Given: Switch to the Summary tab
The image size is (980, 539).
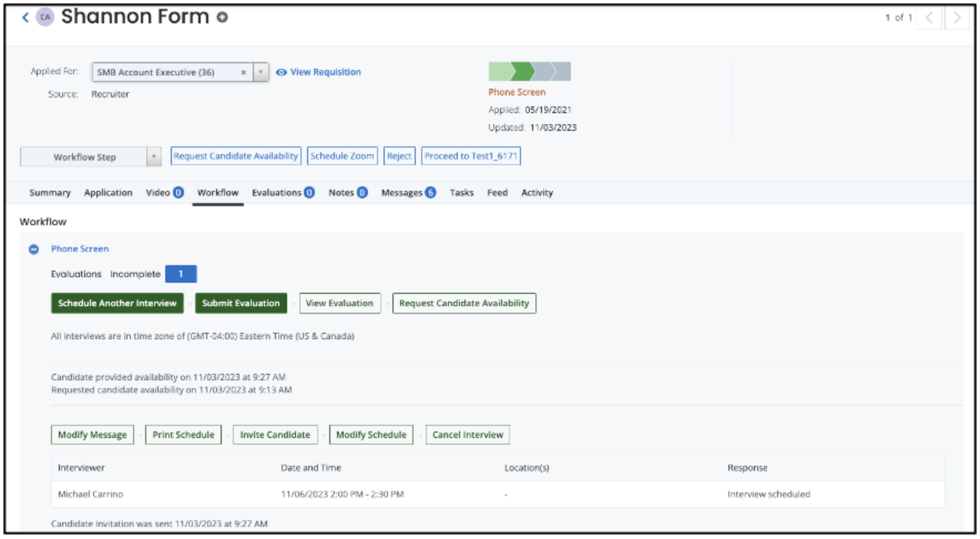Looking at the screenshot, I should click(x=50, y=192).
